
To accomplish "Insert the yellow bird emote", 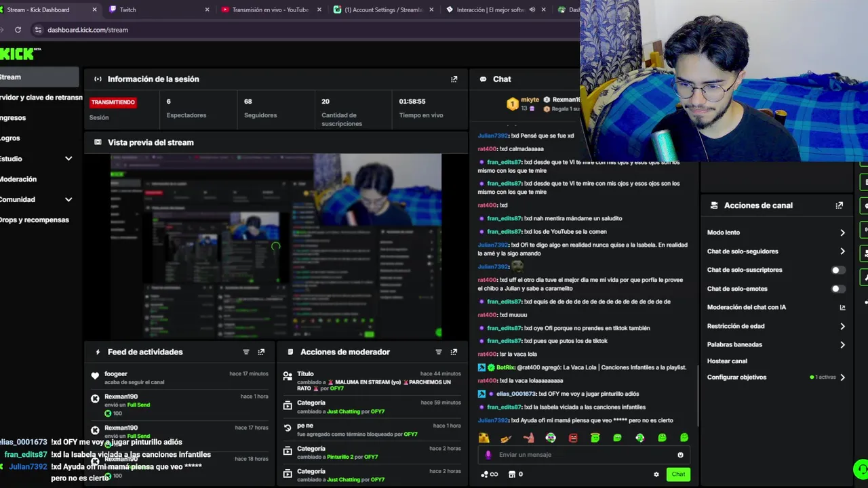I will point(484,438).
